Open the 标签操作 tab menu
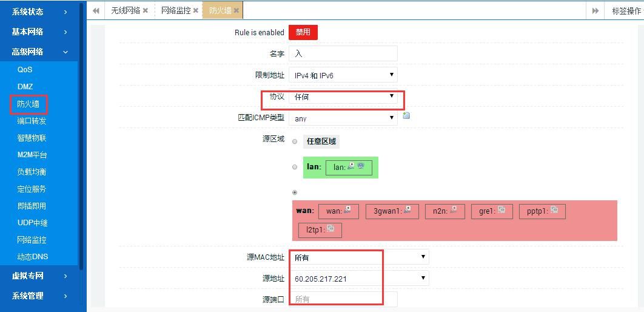This screenshot has height=312, width=644. point(626,11)
